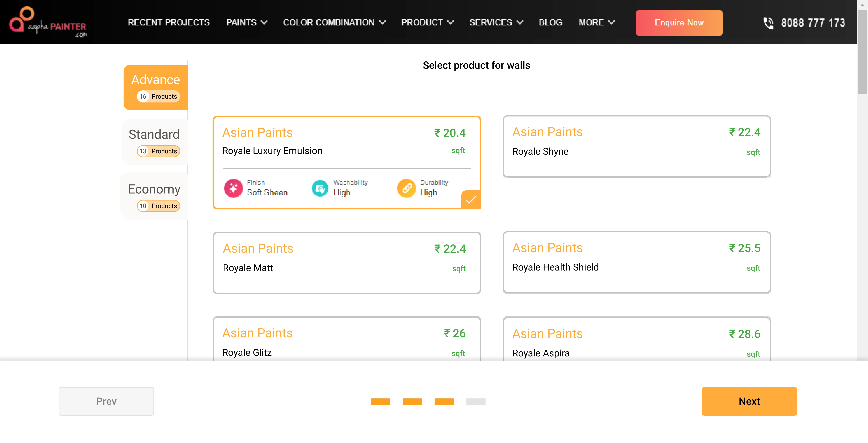Click the ₹ 20.4 price on Royale Luxury Emulsion

coord(450,133)
